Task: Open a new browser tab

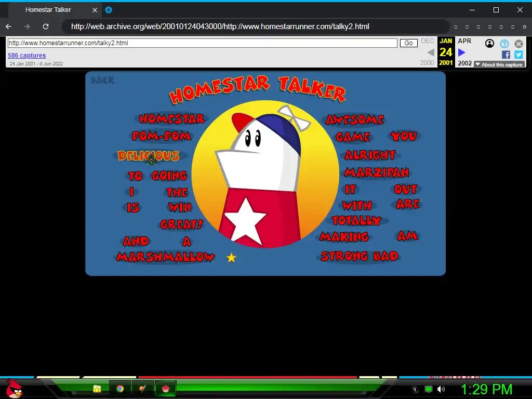Action: click(109, 10)
